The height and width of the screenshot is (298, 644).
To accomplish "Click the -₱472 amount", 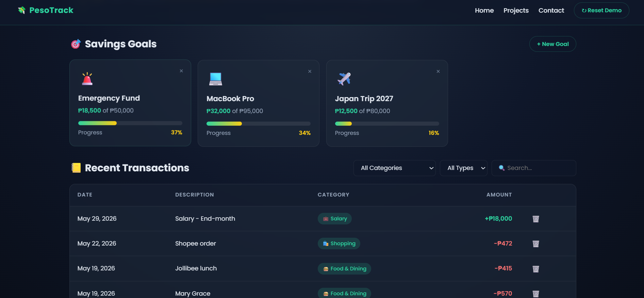I will (503, 244).
